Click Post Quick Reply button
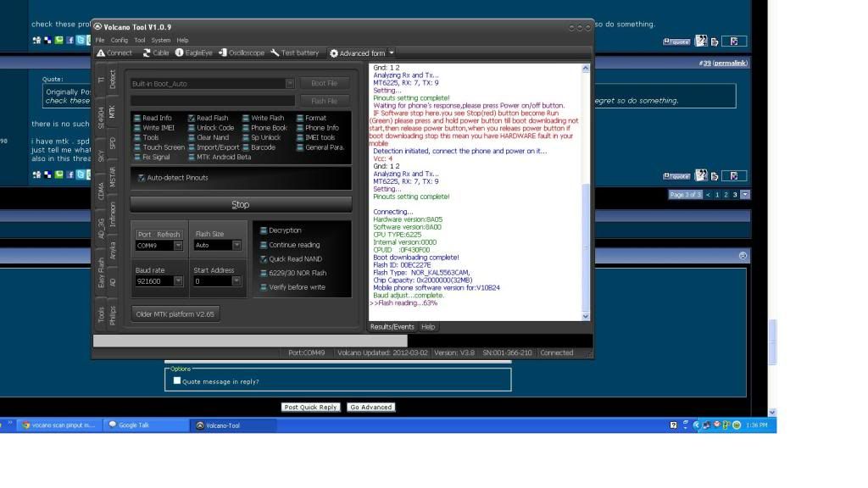868x488 pixels. coord(310,408)
